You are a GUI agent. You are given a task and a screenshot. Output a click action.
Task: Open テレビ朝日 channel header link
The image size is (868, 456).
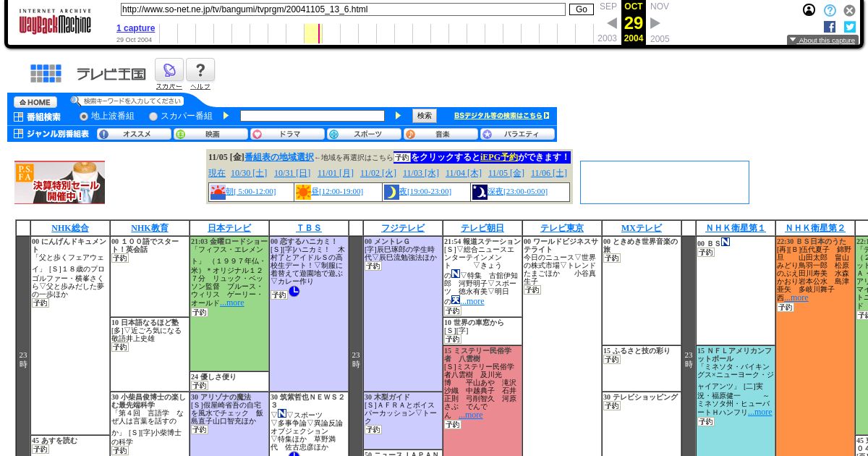482,228
